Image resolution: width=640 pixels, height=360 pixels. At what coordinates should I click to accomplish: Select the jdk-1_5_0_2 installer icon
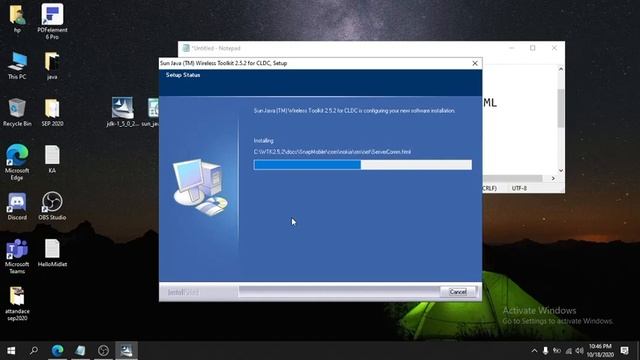[x=122, y=112]
